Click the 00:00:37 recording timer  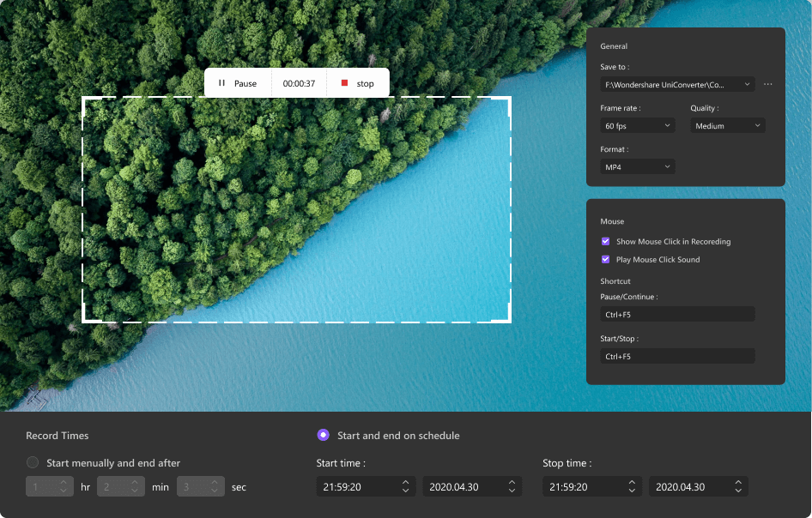point(299,83)
